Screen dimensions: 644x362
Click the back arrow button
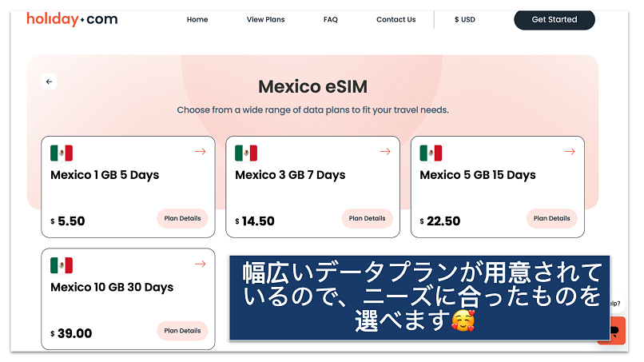click(49, 82)
